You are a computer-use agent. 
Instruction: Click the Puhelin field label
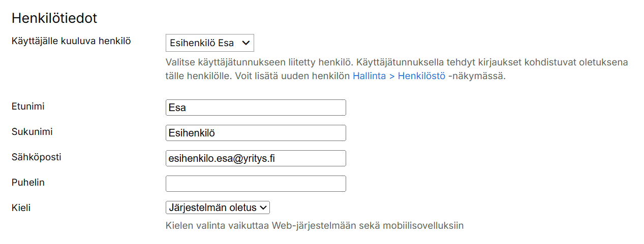point(28,182)
